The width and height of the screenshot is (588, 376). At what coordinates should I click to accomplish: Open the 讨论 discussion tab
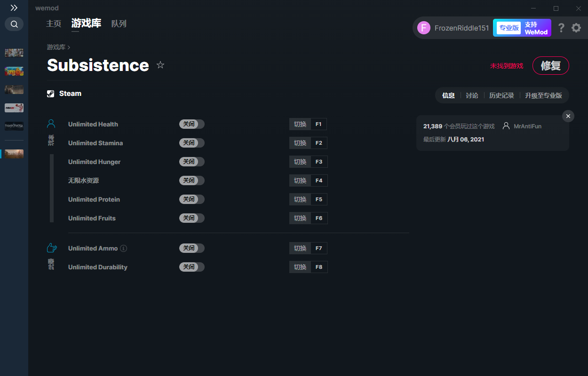pos(472,95)
